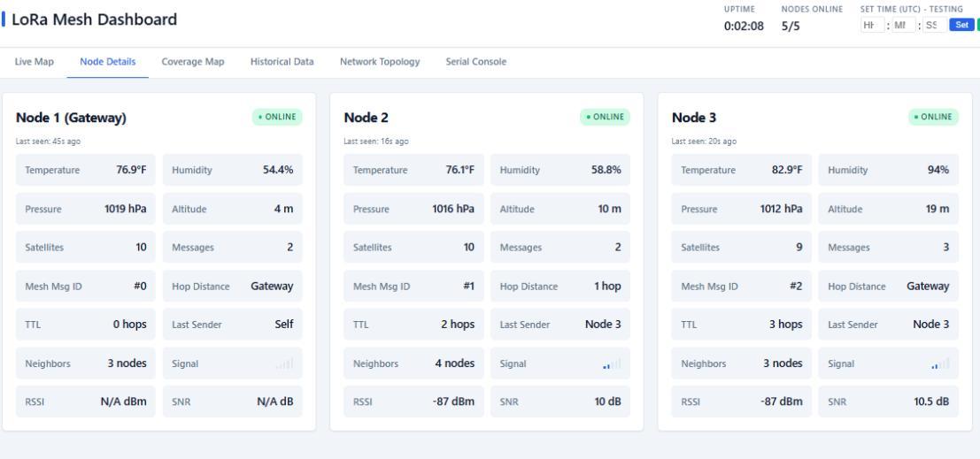Click the Node 1 (Gateway) heading

pyautogui.click(x=71, y=118)
